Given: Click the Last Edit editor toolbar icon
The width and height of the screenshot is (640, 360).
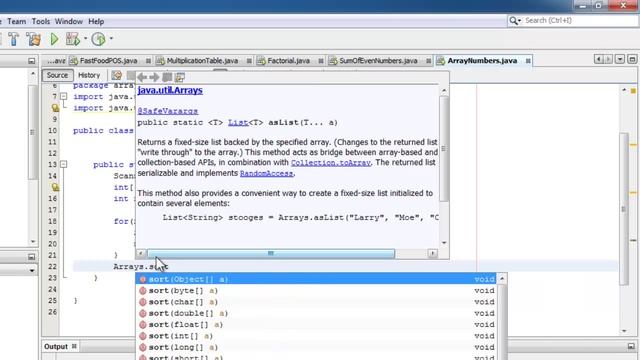Looking at the screenshot, I should click(x=117, y=76).
